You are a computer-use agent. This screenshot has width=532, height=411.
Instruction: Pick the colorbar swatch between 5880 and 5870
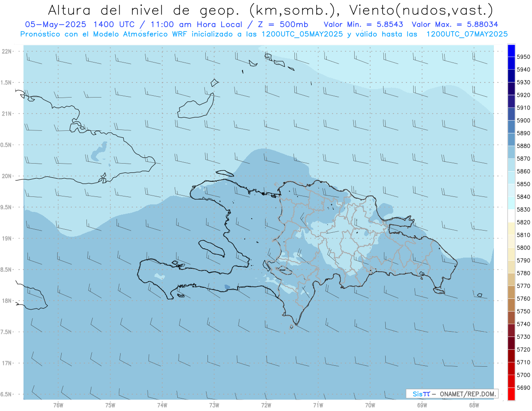pyautogui.click(x=511, y=152)
